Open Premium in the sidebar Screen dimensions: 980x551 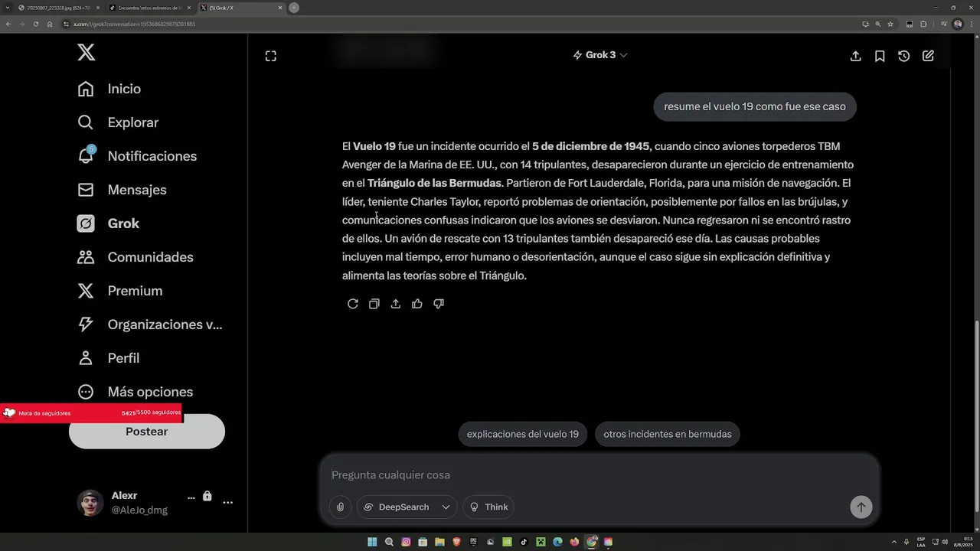[120, 291]
